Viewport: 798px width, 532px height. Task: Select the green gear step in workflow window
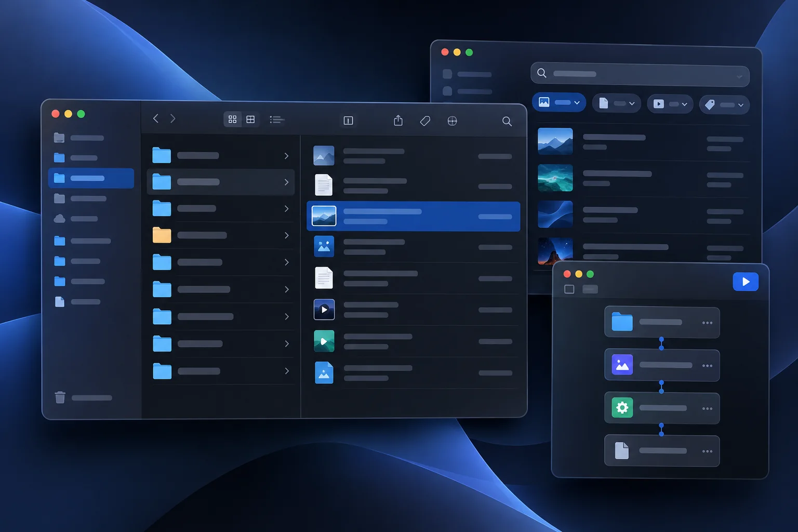(662, 408)
